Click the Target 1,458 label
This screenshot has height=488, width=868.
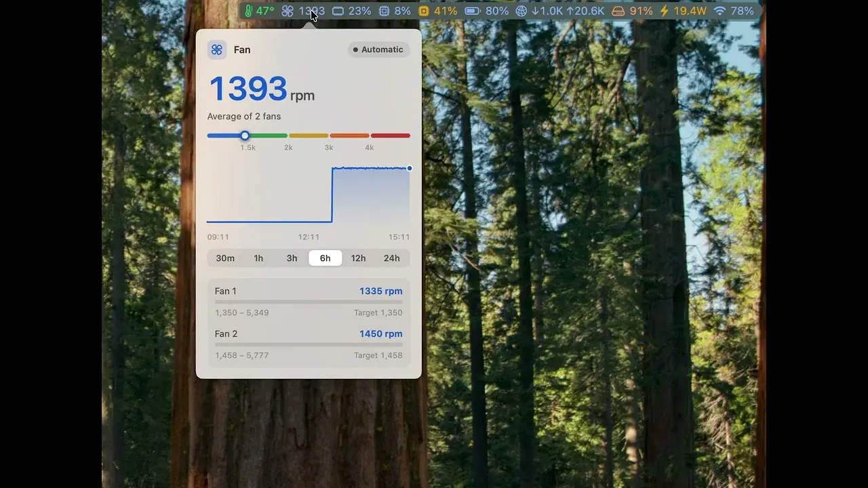click(378, 355)
